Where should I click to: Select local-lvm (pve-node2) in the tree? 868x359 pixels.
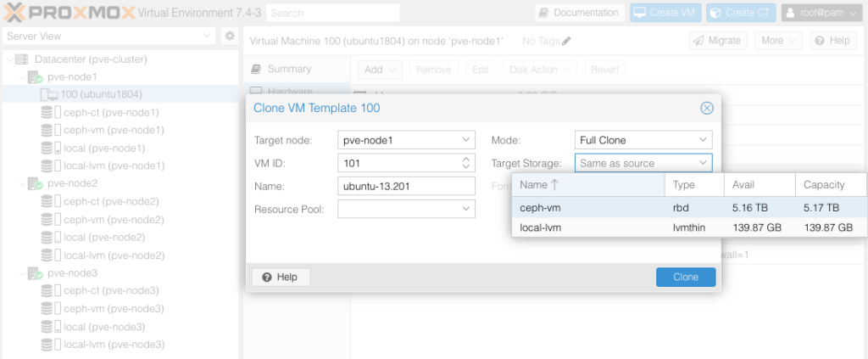114,255
